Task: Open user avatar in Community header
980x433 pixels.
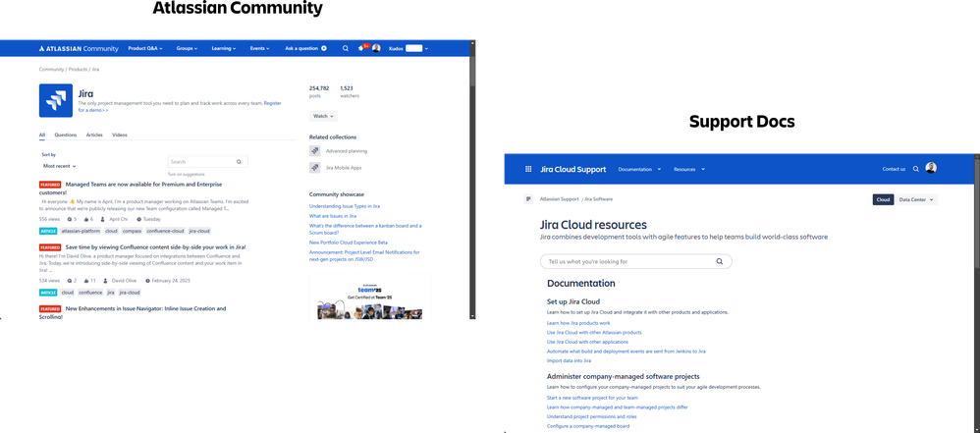Action: pyautogui.click(x=376, y=48)
